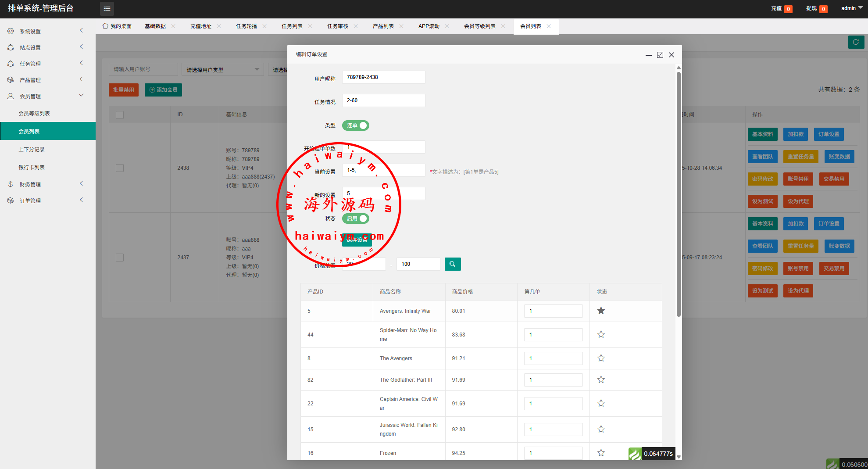Click the star for Spider-Man: No Way Home
Viewport: 868px width, 469px height.
[x=601, y=335]
